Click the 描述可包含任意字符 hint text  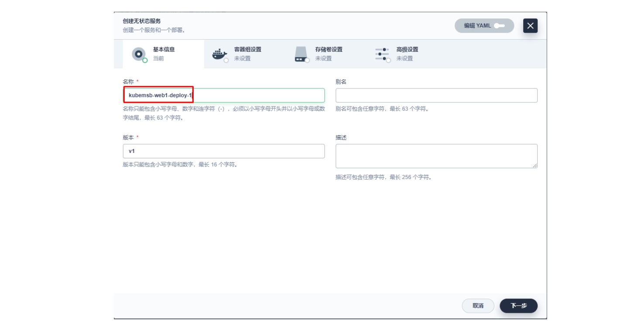pos(384,177)
